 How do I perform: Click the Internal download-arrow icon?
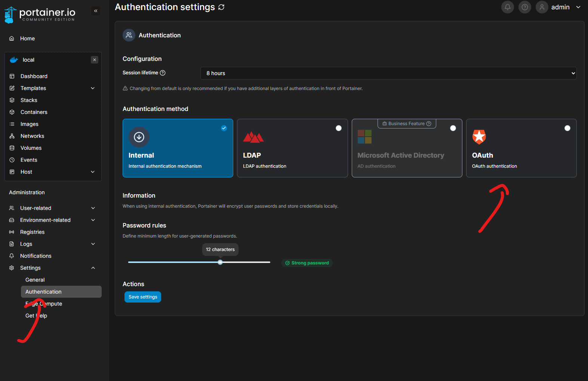pos(139,137)
